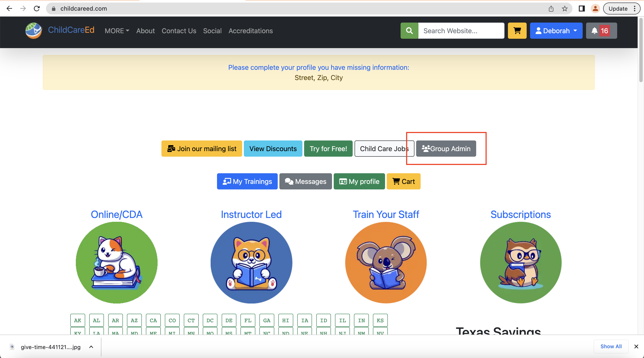This screenshot has height=358, width=644.
Task: Click the Chrome profile avatar icon
Action: coord(595,9)
